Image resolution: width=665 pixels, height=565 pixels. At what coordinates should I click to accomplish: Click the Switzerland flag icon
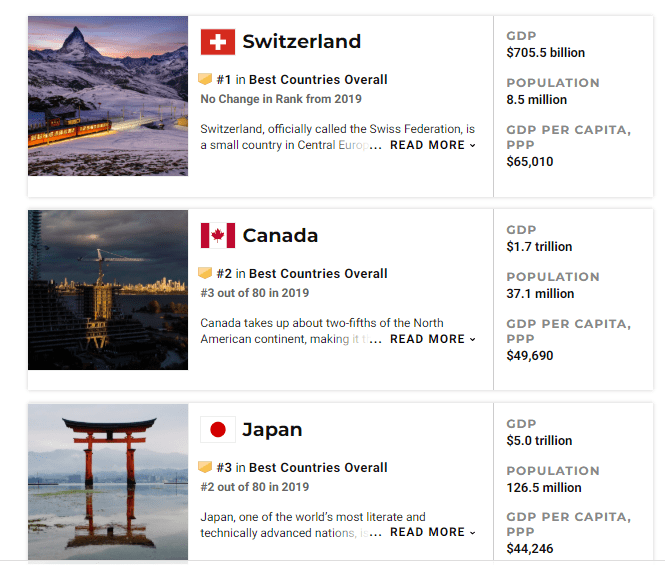[218, 42]
